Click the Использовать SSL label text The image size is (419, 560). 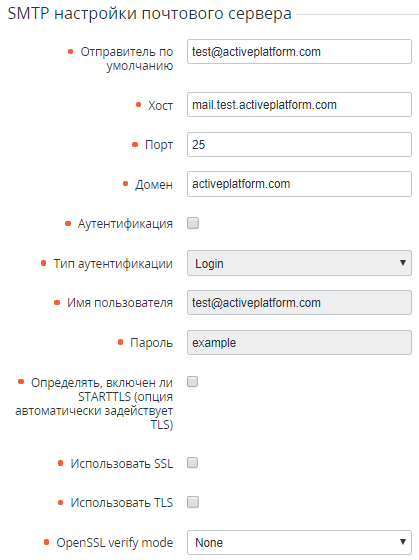pos(121,464)
